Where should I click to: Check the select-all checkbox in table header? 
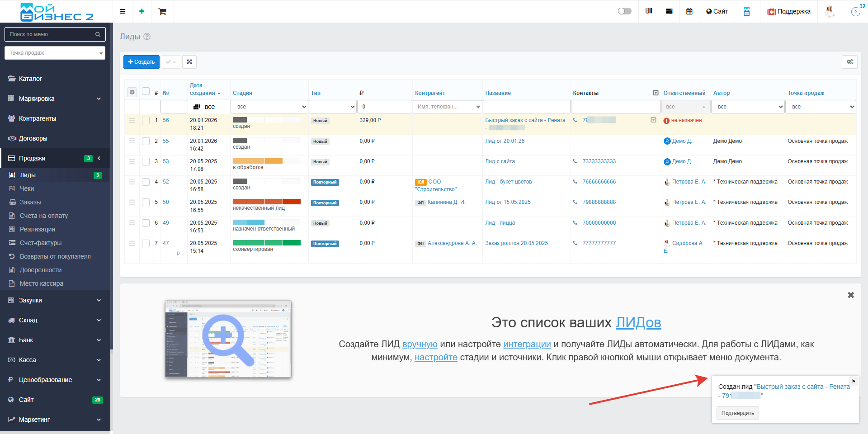146,91
